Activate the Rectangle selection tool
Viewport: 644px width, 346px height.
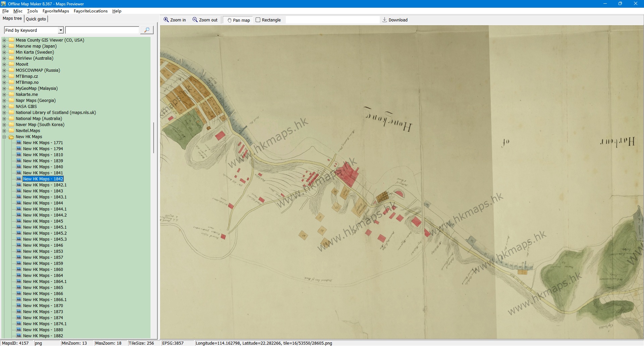258,20
